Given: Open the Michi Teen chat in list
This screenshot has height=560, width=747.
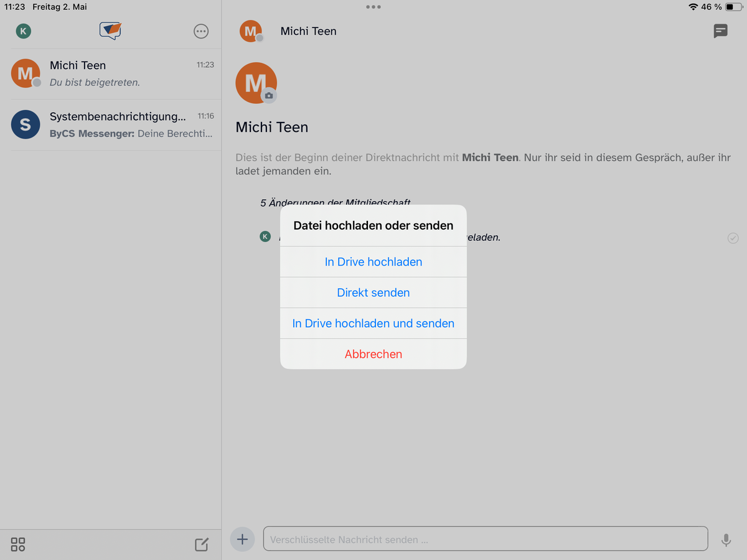Looking at the screenshot, I should (x=111, y=73).
